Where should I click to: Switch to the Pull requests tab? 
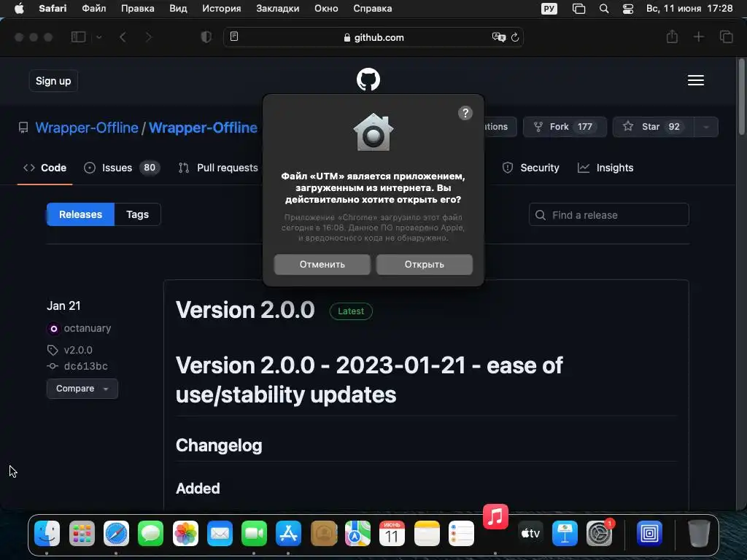tap(218, 168)
